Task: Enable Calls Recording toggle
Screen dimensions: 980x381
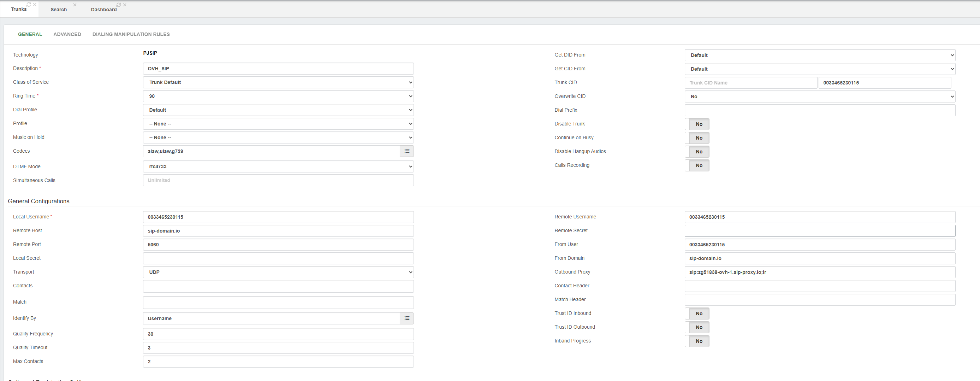Action: 696,165
